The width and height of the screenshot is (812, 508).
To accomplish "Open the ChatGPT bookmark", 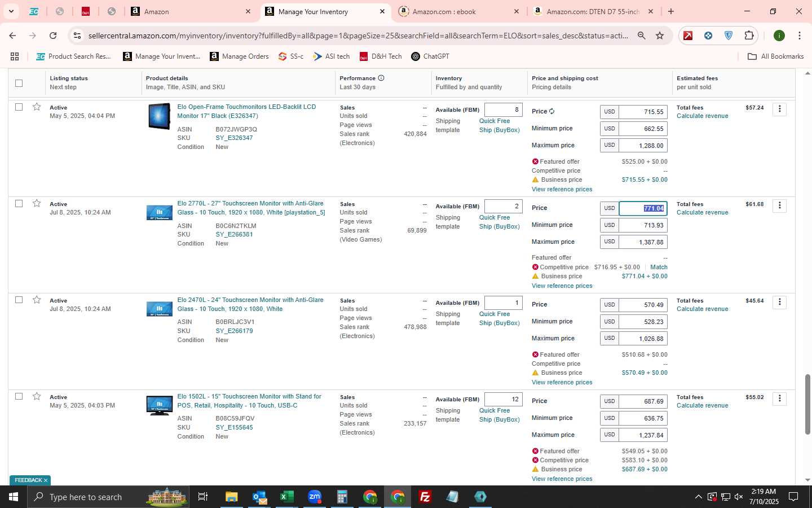I will (x=430, y=56).
